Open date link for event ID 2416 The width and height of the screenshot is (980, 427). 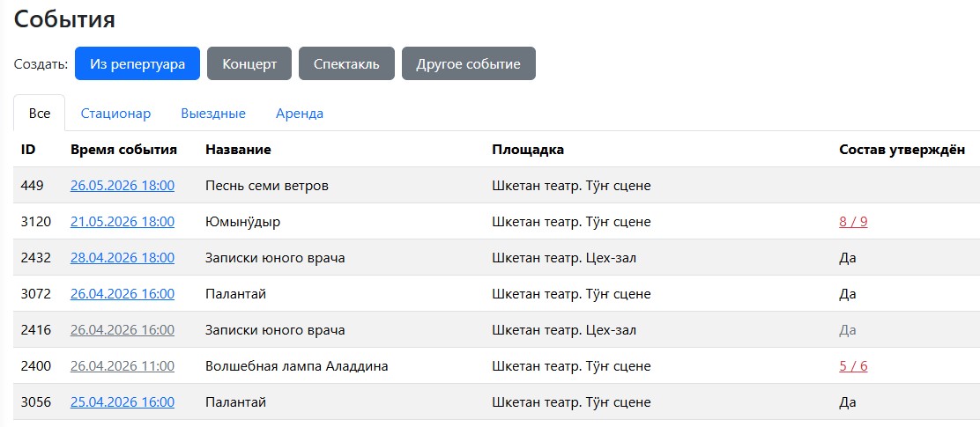coord(122,330)
